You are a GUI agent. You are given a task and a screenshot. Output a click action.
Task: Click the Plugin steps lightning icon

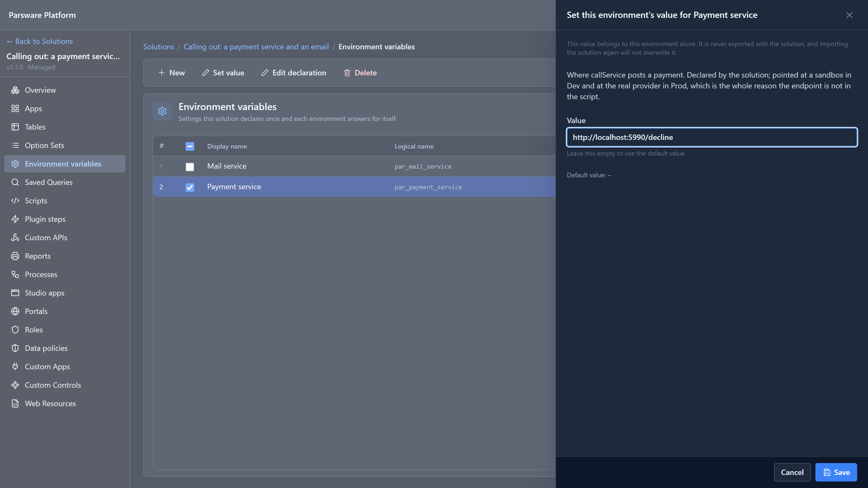(15, 219)
